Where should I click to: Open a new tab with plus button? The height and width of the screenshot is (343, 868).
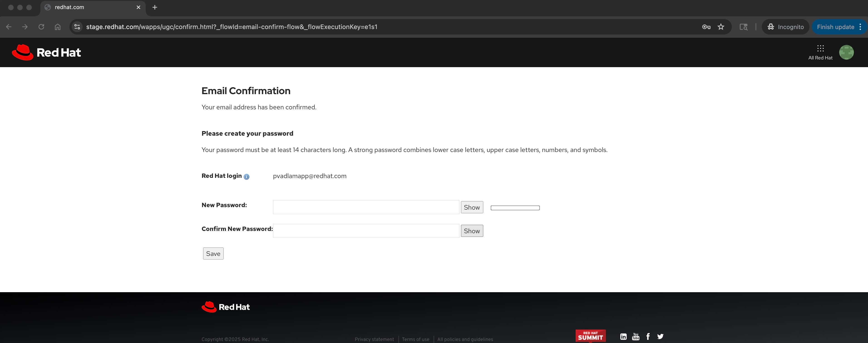(x=155, y=7)
